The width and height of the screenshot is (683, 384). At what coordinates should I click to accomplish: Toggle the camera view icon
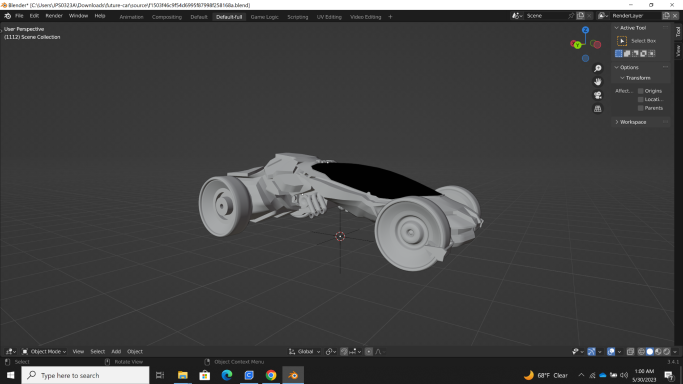[598, 95]
